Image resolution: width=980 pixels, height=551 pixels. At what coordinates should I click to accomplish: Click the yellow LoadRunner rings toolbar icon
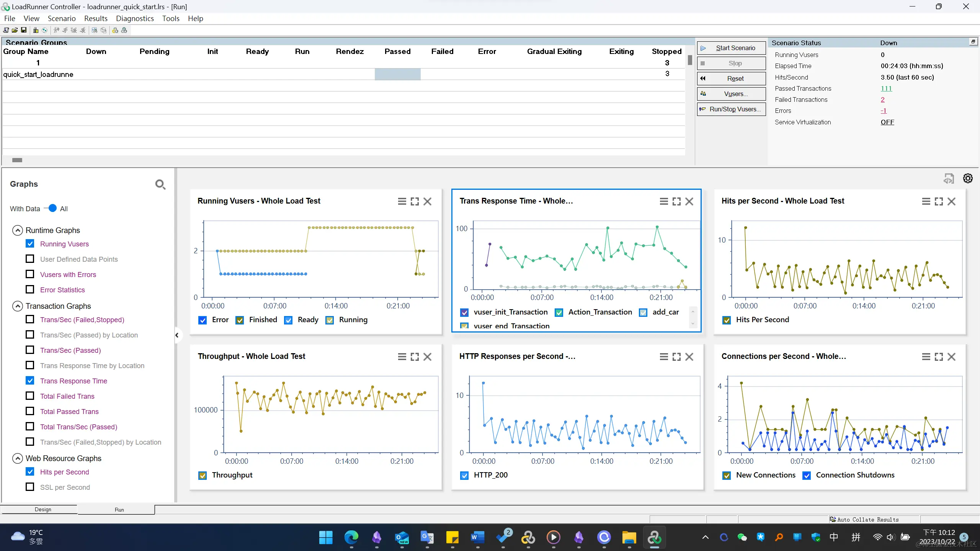coord(115,30)
